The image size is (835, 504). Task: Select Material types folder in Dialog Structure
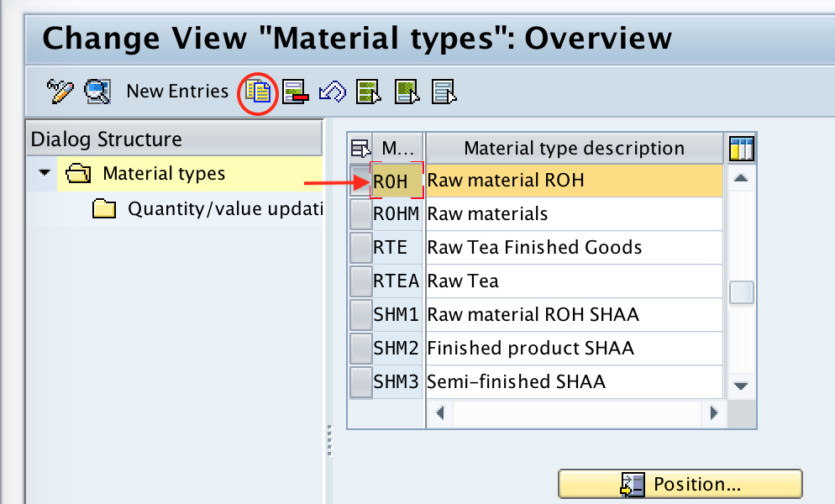click(x=164, y=174)
